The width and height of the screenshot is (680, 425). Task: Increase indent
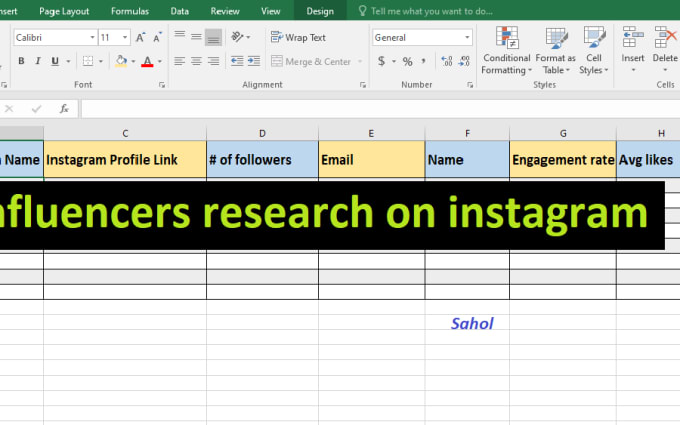coord(254,61)
